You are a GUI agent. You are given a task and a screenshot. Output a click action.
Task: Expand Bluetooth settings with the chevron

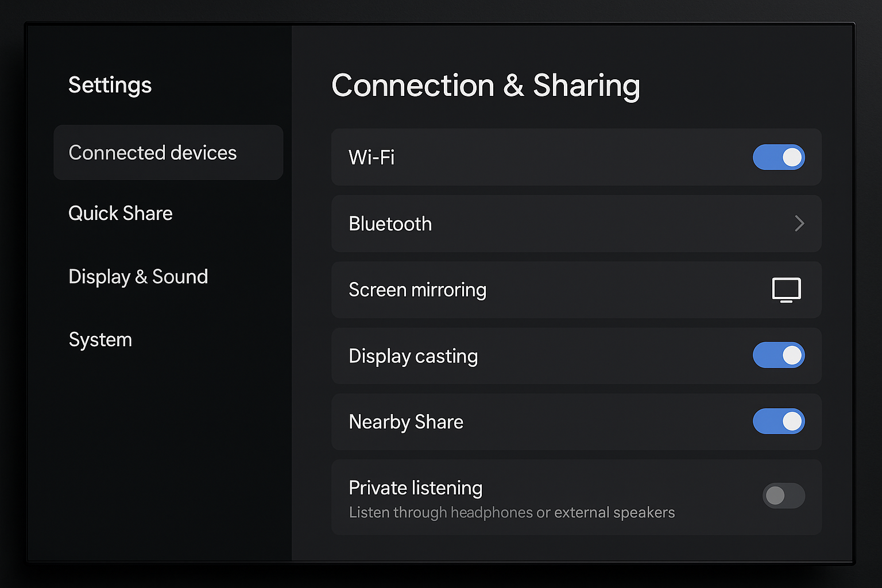(x=799, y=223)
